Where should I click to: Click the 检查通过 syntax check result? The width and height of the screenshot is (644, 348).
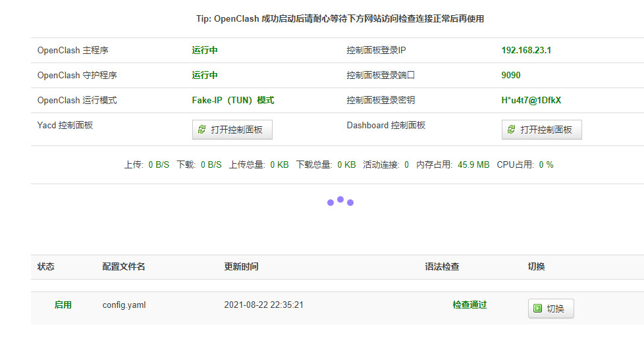470,305
